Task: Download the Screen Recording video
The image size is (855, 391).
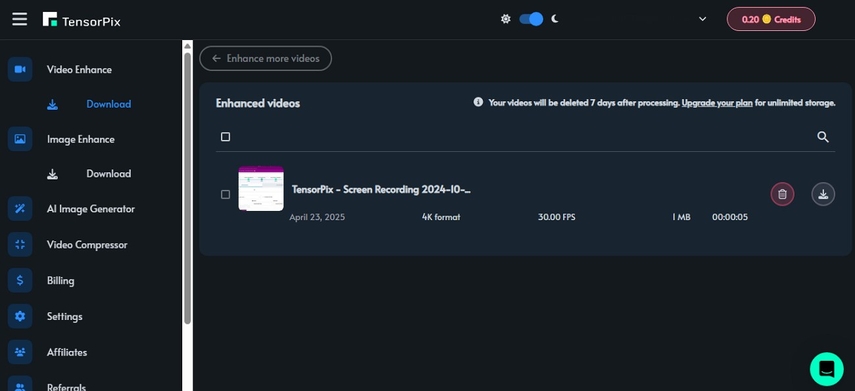Action: pos(823,194)
